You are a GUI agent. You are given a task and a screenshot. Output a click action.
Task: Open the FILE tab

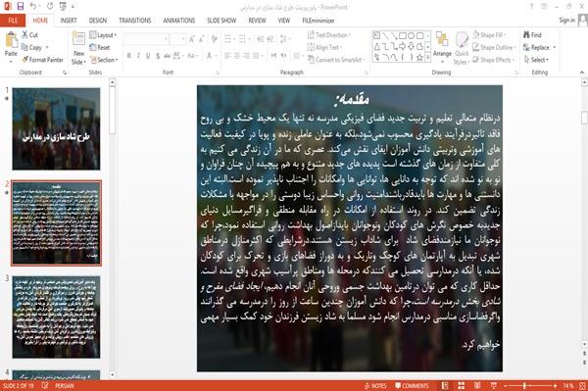13,21
